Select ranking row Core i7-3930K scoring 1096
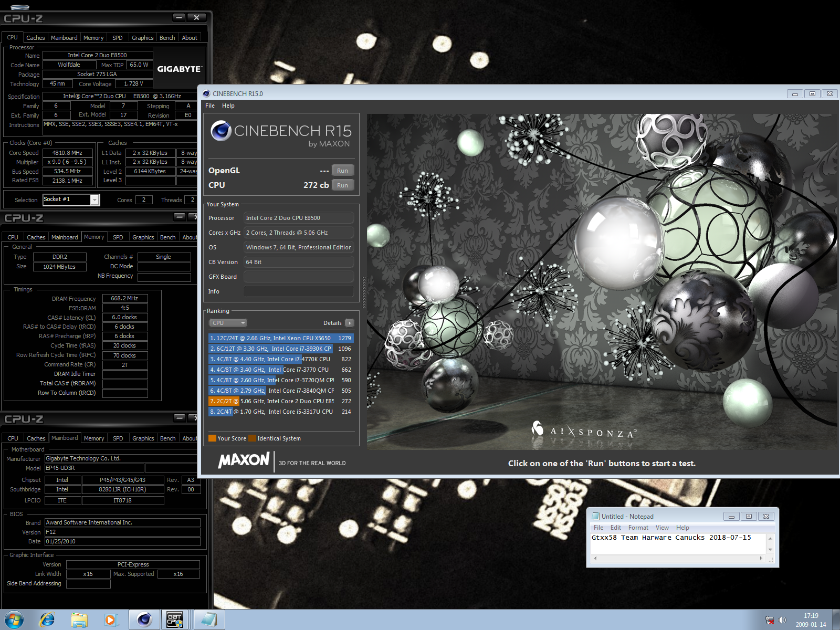Screen dimensions: 840x630 (x=281, y=349)
